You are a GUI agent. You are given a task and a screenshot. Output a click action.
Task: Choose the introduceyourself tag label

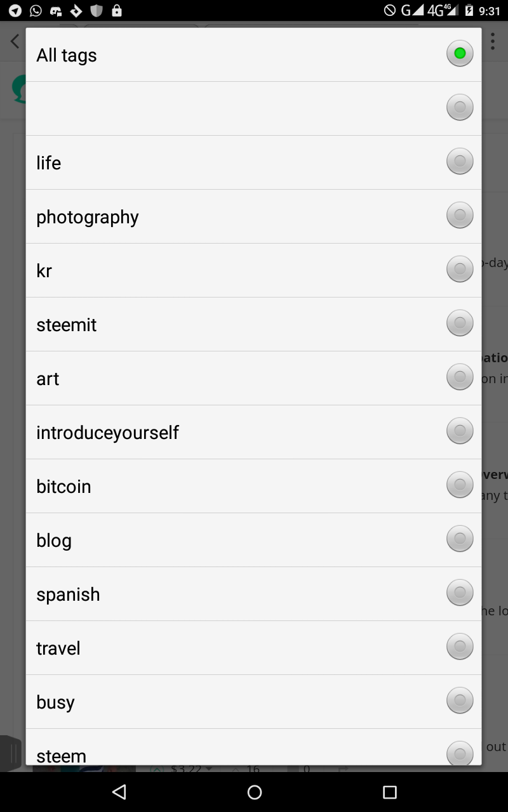point(107,433)
